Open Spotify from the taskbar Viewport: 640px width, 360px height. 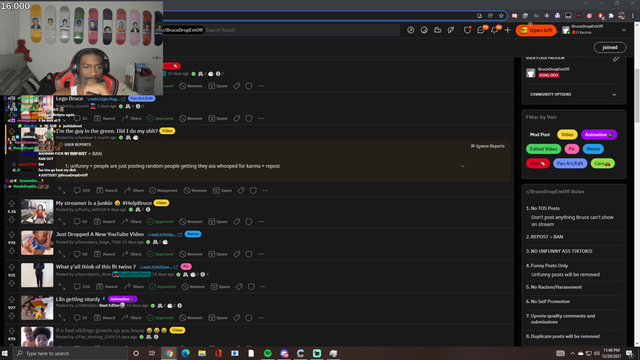(268, 353)
